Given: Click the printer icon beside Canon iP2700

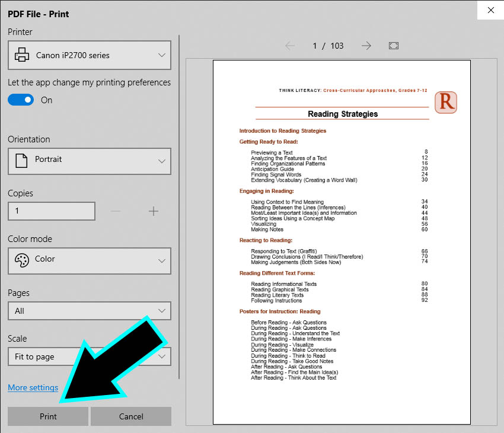Looking at the screenshot, I should pos(22,55).
